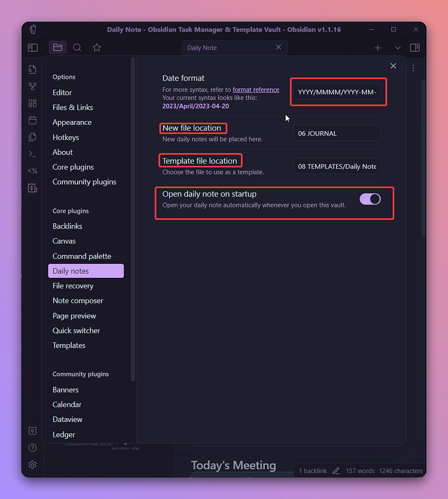Open Community plugins under Options

(x=85, y=182)
